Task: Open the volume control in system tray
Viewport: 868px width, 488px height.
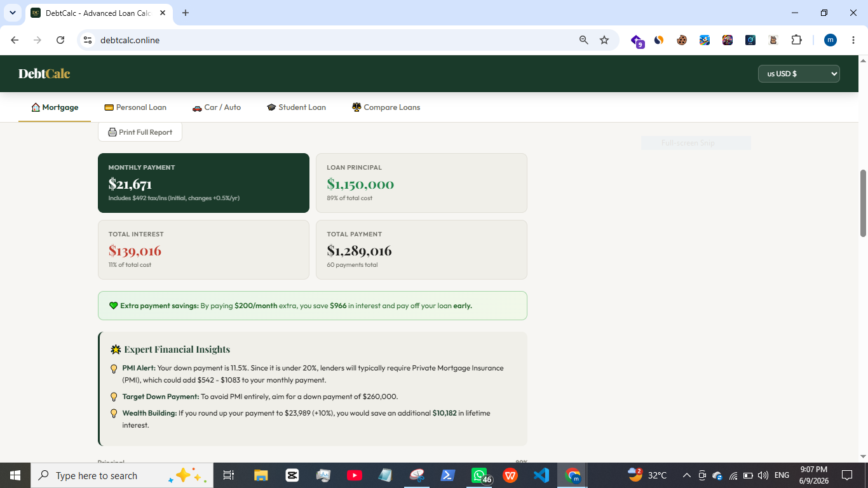Action: (763, 475)
